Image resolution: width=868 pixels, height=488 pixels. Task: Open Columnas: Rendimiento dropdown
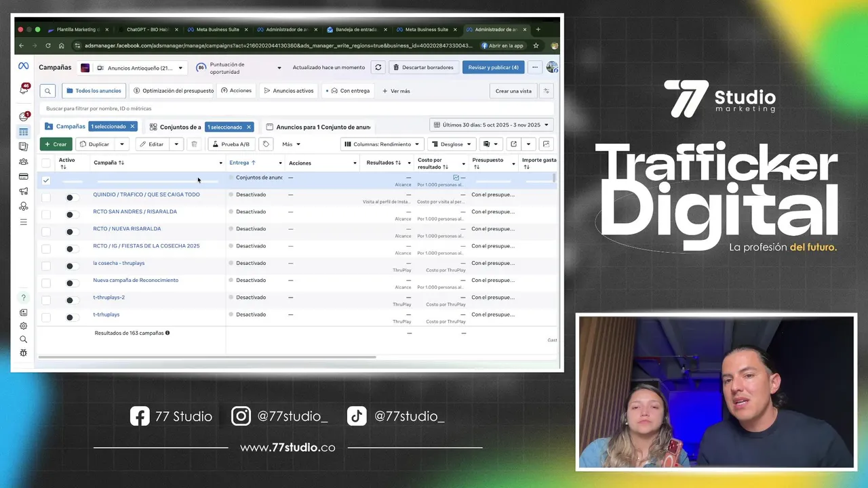pyautogui.click(x=382, y=144)
